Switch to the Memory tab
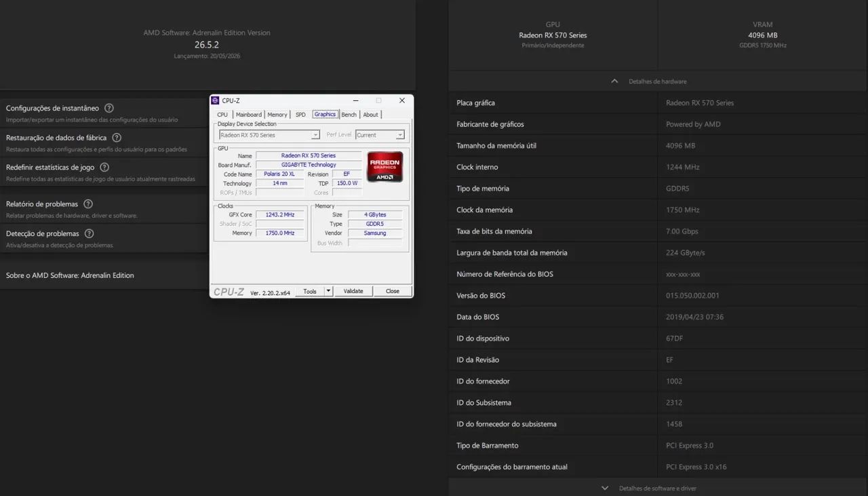This screenshot has width=868, height=496. [x=277, y=115]
